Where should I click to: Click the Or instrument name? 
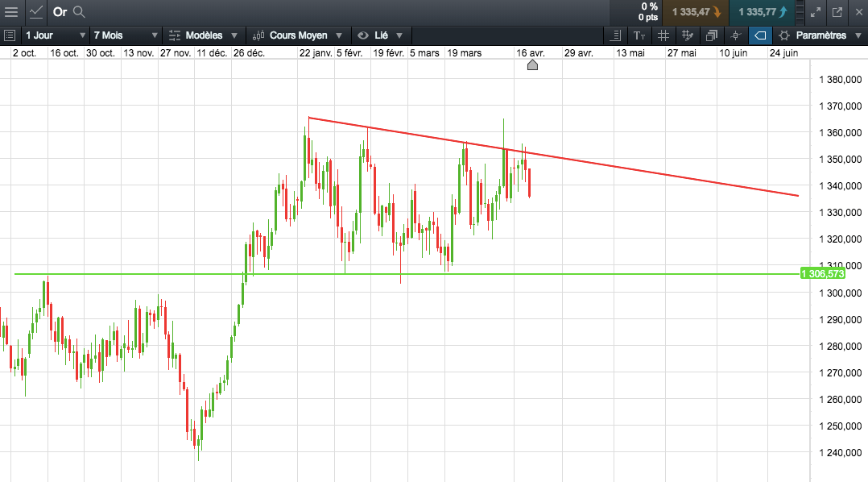point(60,11)
